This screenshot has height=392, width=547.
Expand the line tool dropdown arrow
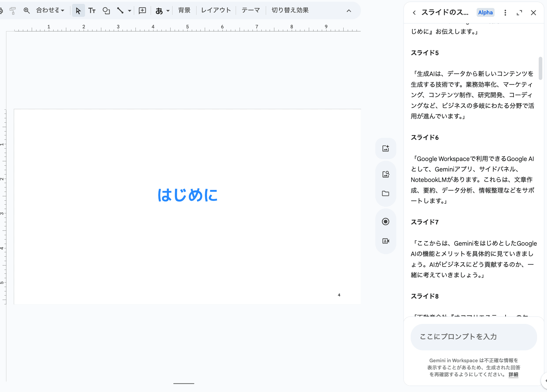(x=129, y=11)
